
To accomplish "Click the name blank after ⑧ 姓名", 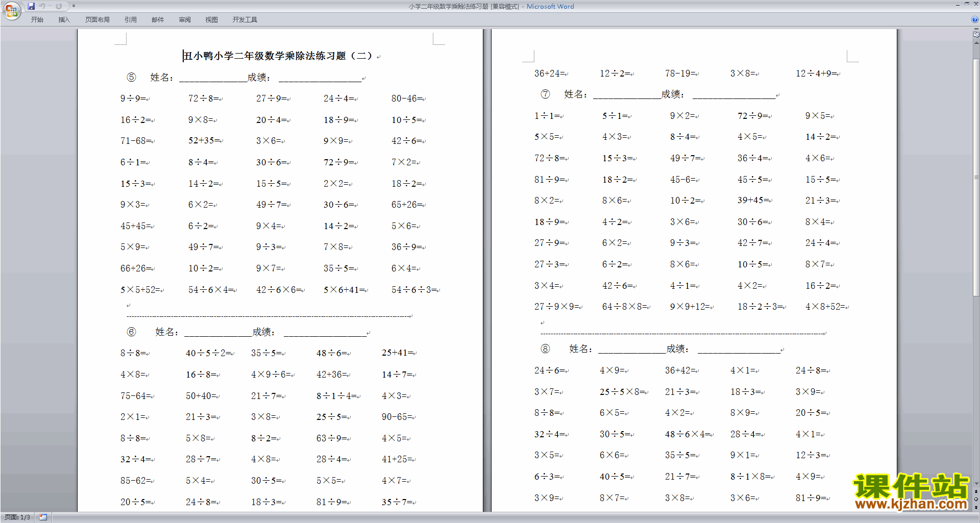I will point(632,350).
